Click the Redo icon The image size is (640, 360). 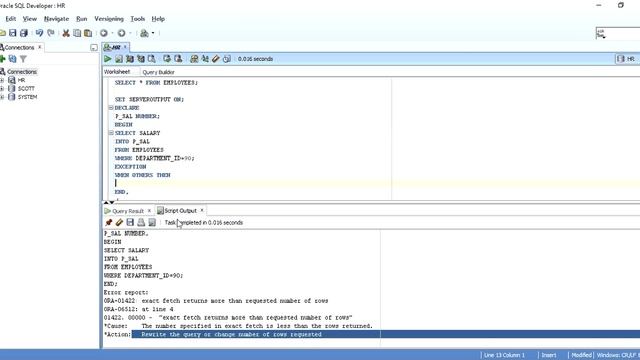(51, 33)
